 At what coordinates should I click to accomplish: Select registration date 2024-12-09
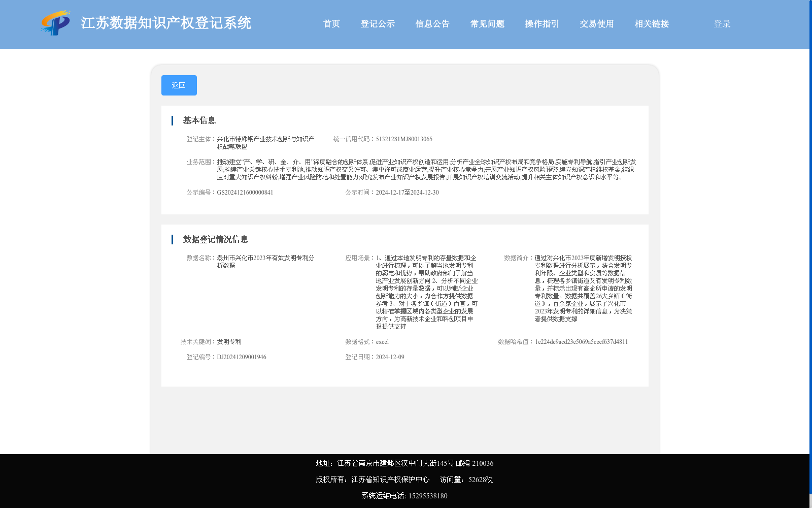tap(390, 357)
